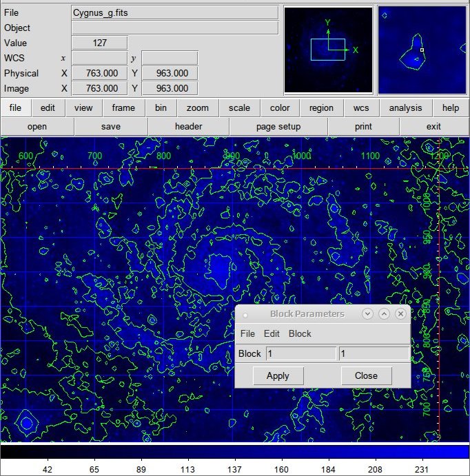This screenshot has width=470, height=476.
Task: Click the up chevron icon in Block Parameters titlebar
Action: click(384, 313)
